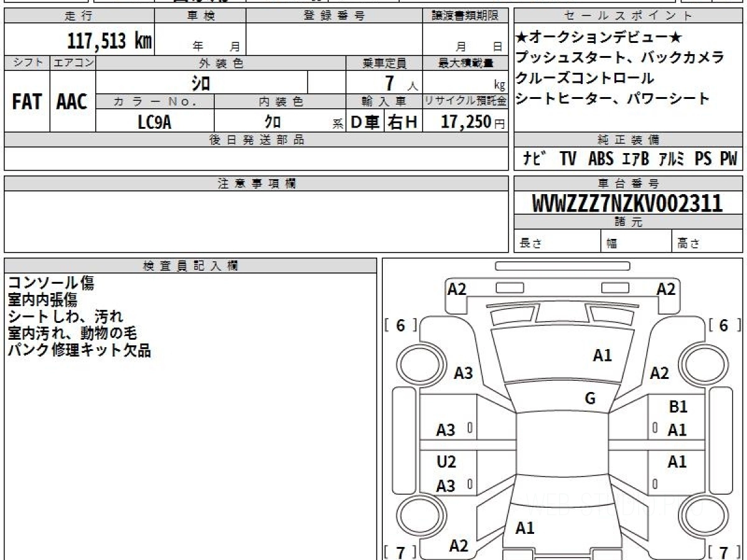Click the exterior color シロ value
Image resolution: width=747 pixels, height=560 pixels.
point(201,83)
